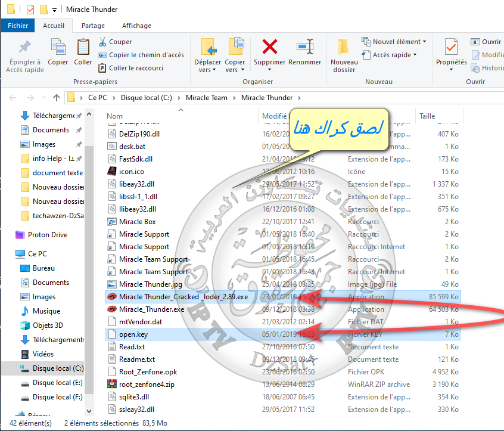Sort by the Nom column header

point(115,116)
